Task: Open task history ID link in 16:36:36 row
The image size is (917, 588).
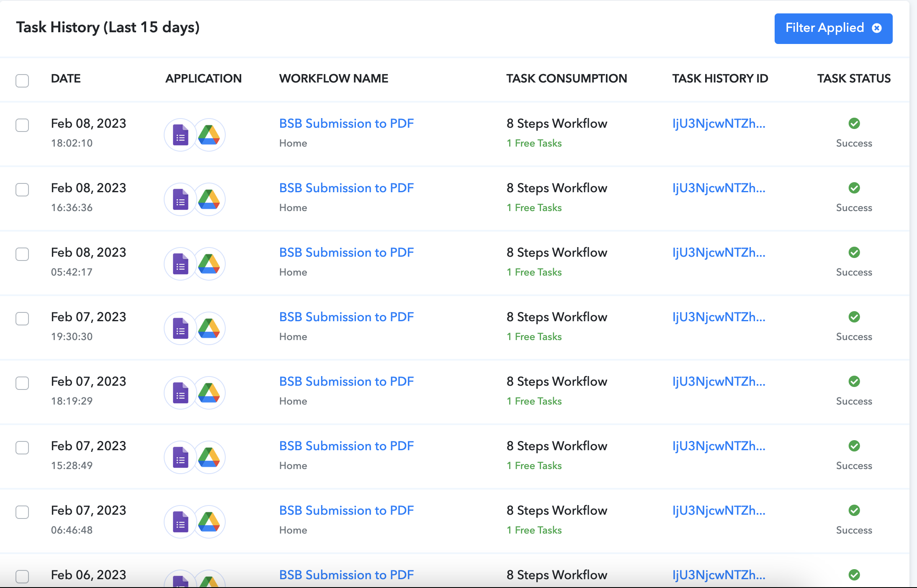Action: tap(719, 188)
